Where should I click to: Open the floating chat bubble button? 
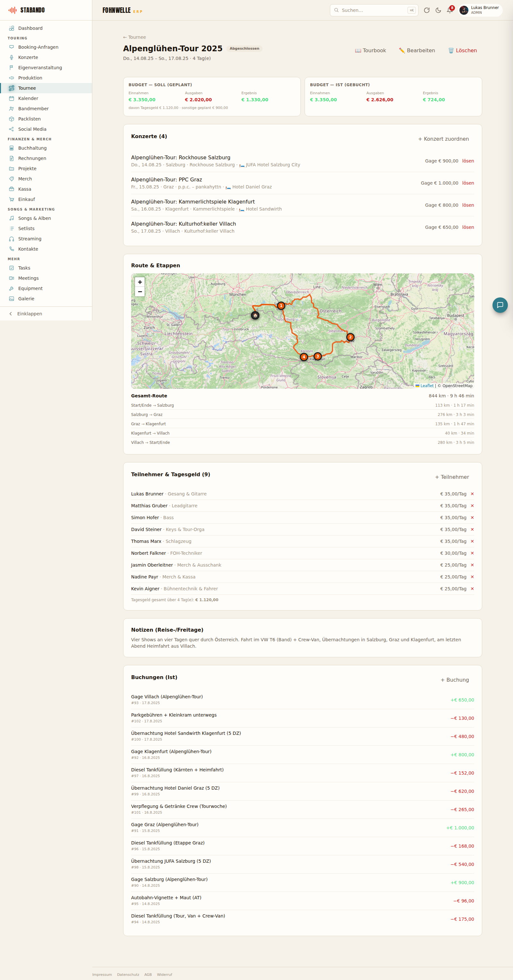500,305
